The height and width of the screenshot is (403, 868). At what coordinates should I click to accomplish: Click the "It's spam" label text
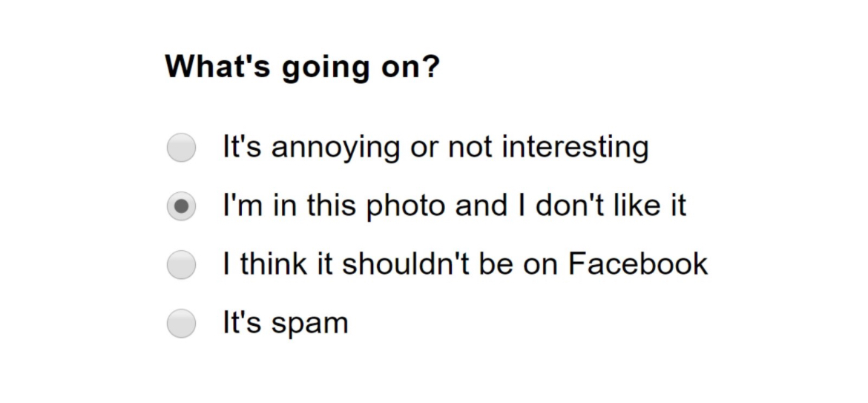click(285, 323)
